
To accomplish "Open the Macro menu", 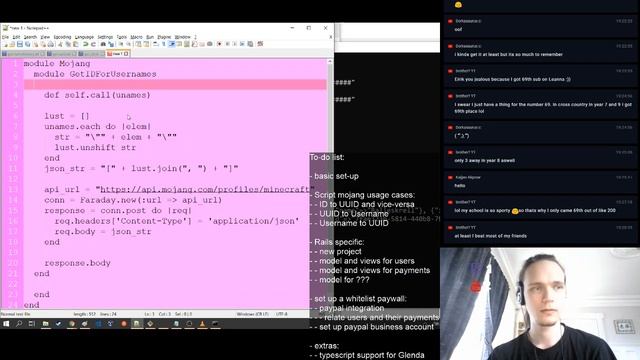I will coord(136,37).
